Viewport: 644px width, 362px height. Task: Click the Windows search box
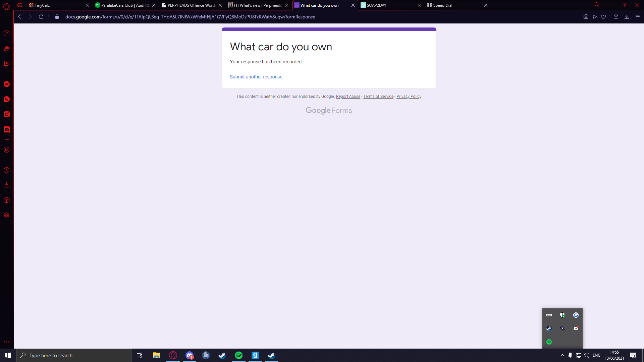click(x=74, y=355)
